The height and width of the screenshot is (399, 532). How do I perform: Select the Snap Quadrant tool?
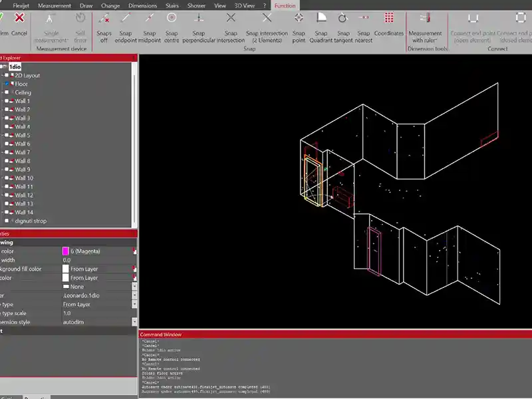coord(321,19)
